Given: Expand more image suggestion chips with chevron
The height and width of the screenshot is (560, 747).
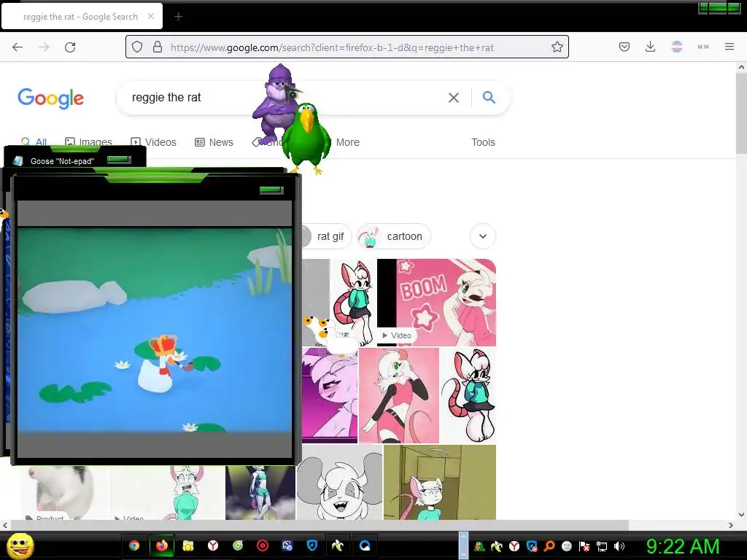Looking at the screenshot, I should (x=483, y=236).
